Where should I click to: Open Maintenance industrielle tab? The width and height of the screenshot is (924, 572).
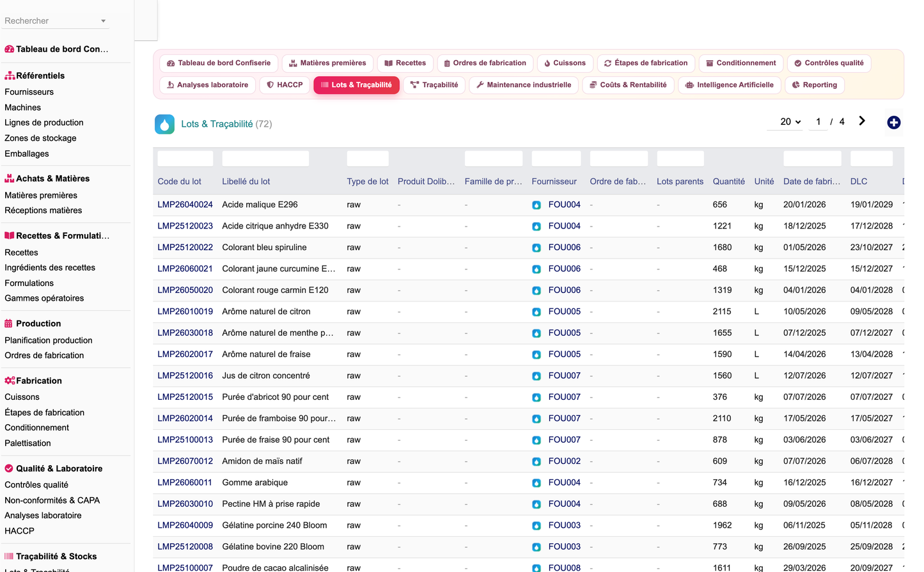524,84
